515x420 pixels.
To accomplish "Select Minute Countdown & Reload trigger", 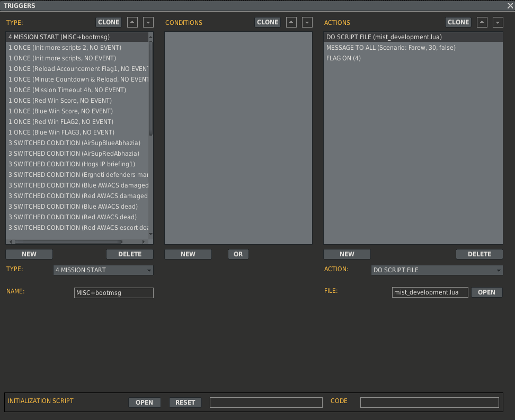I will [77, 79].
